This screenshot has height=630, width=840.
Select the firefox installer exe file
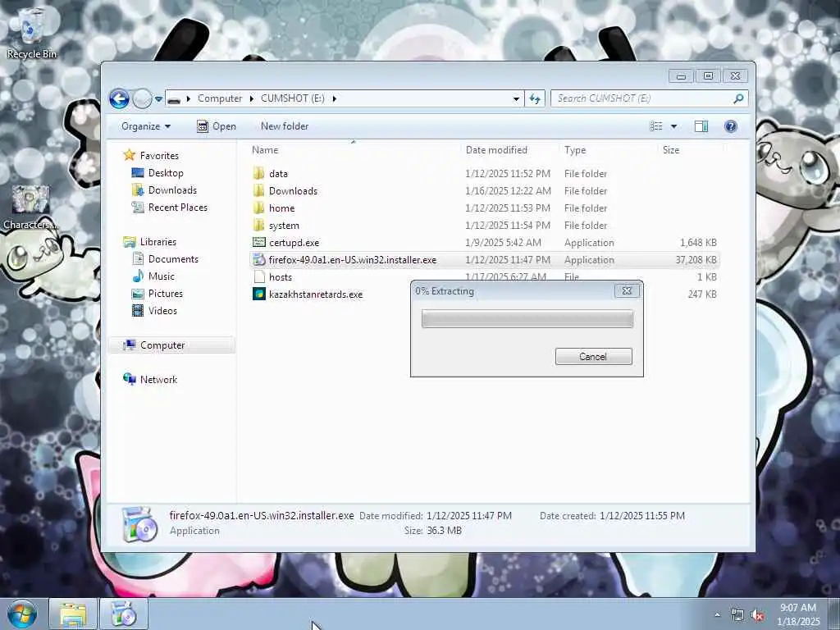click(353, 260)
